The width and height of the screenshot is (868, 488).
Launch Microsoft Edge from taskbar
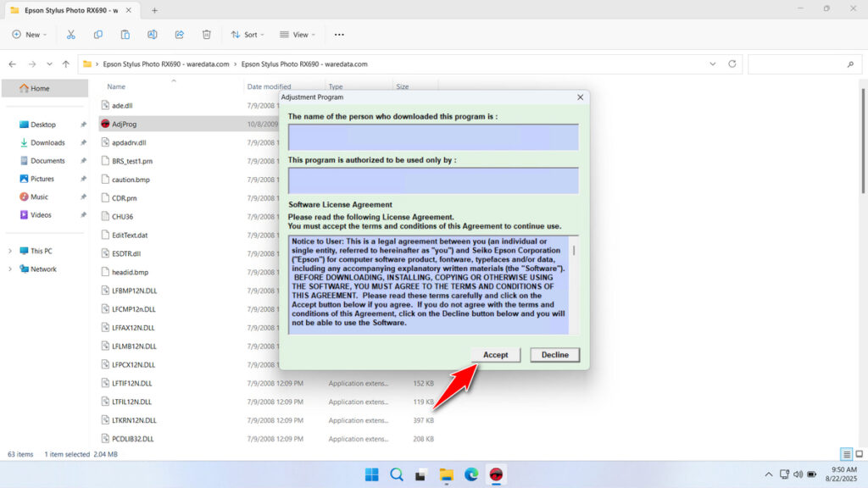(x=471, y=474)
